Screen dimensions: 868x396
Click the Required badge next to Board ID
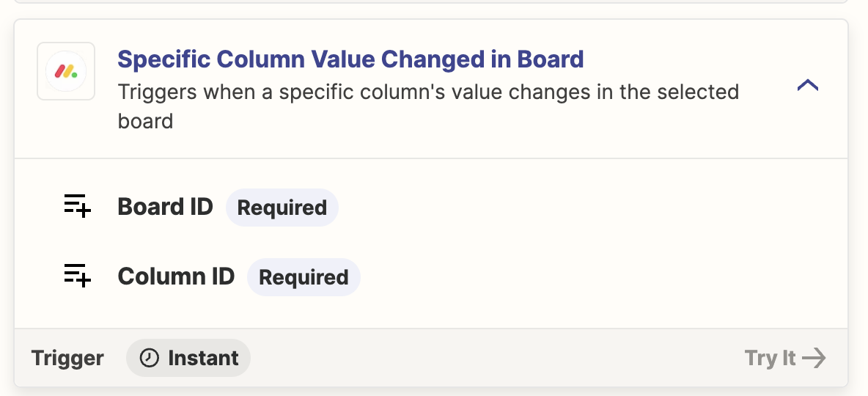point(282,208)
